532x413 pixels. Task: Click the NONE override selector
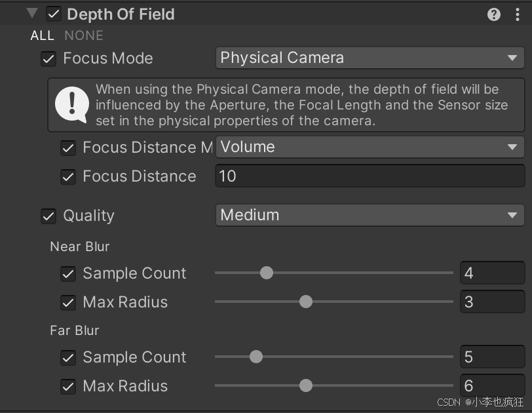(x=84, y=35)
